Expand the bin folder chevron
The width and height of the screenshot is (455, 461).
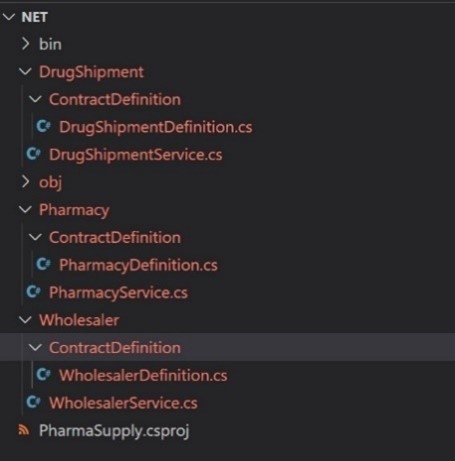25,44
